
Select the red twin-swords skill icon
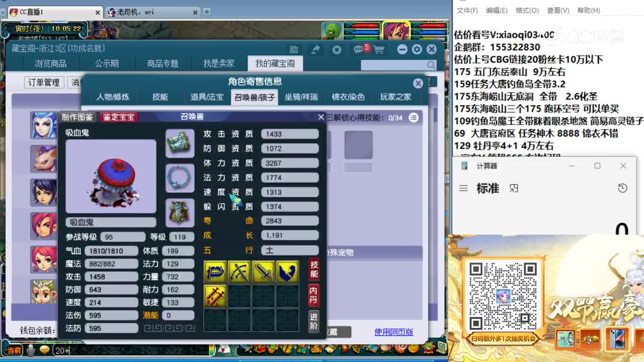[x=215, y=296]
